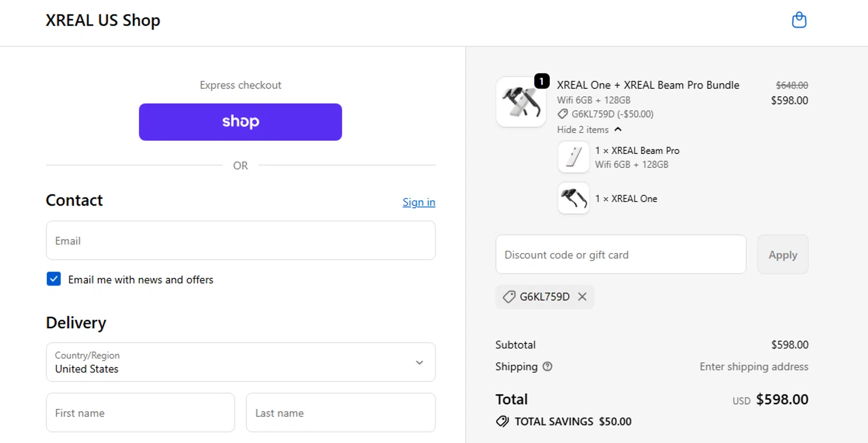Open the shopping bag cart icon

click(x=799, y=20)
